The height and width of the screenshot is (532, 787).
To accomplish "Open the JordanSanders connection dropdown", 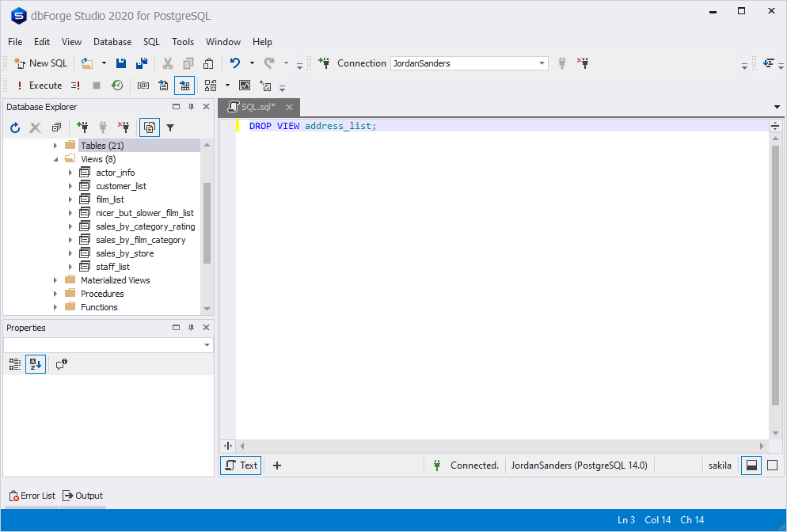I will click(541, 63).
